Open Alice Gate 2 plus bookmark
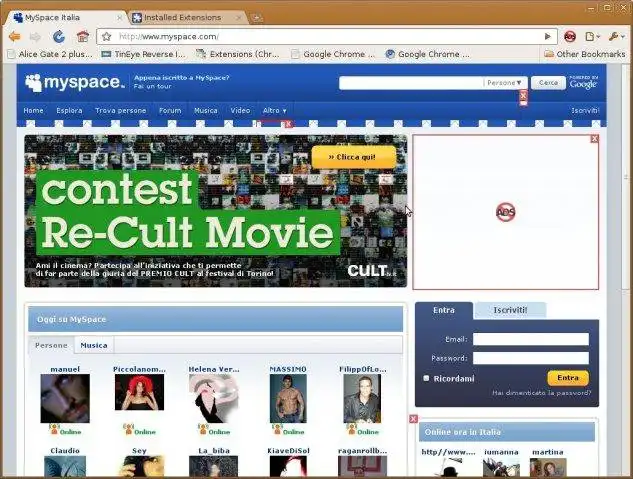633x479 pixels. click(x=50, y=54)
